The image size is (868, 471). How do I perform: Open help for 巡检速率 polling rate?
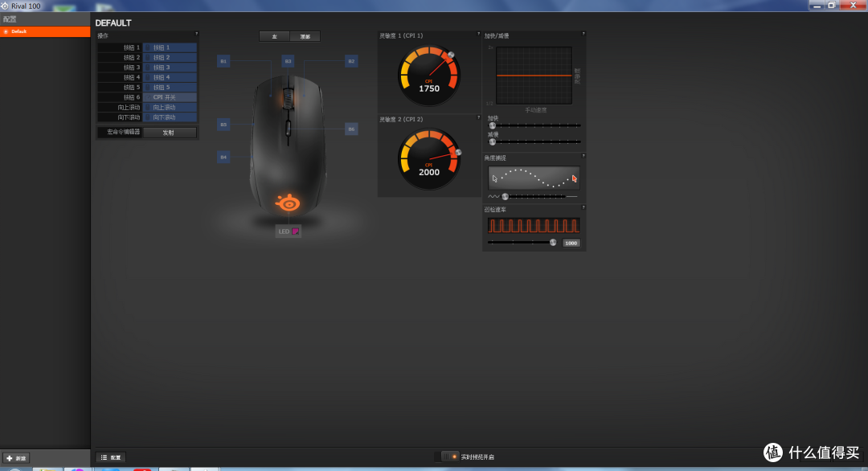tap(583, 207)
